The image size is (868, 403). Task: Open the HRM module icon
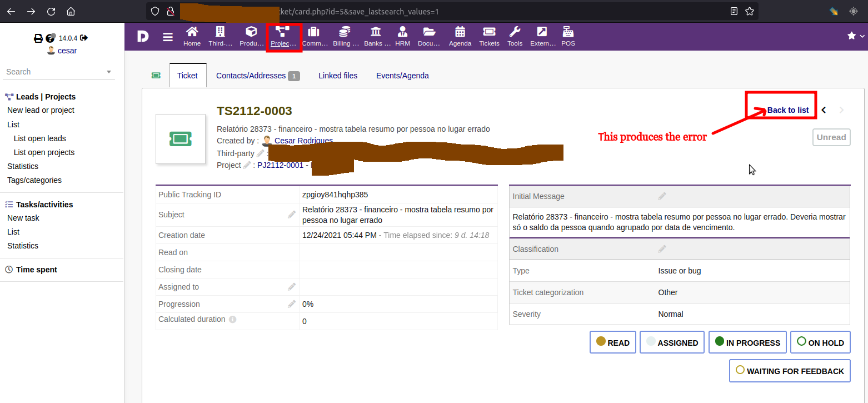pyautogui.click(x=402, y=36)
